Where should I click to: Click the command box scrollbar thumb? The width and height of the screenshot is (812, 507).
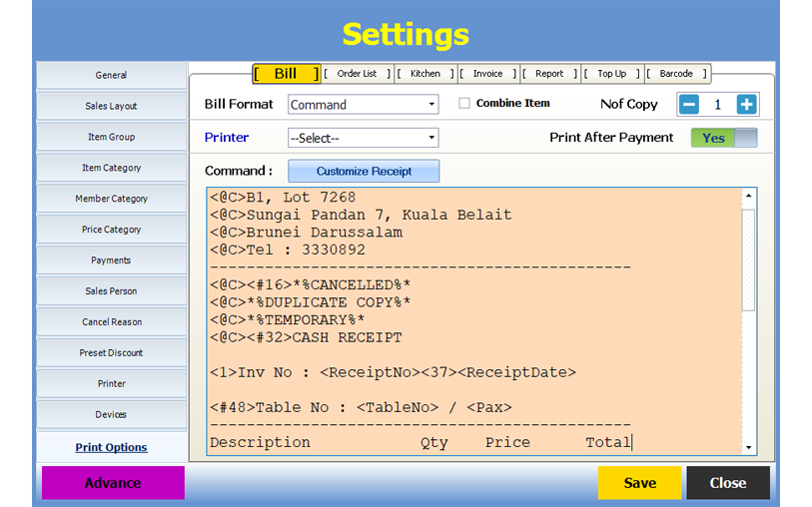tap(748, 259)
